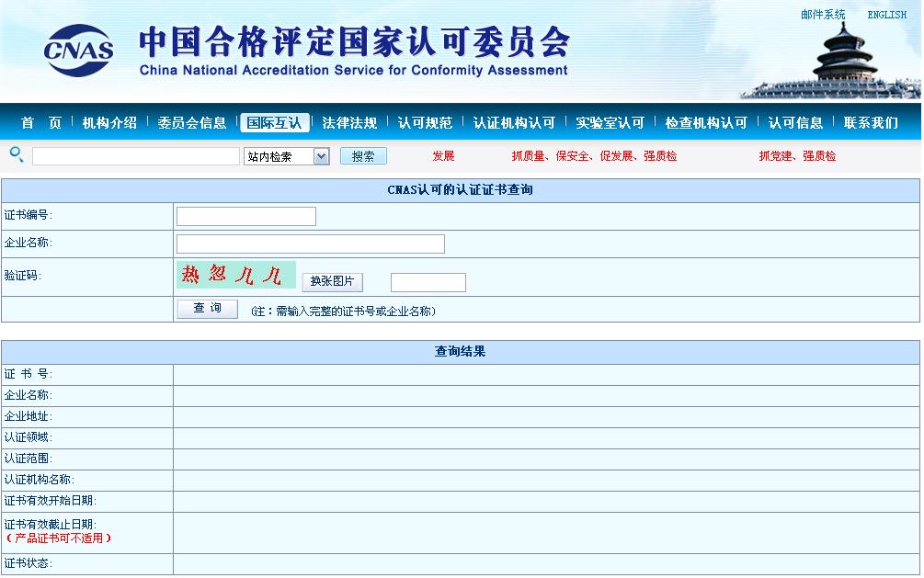This screenshot has width=924, height=578.
Task: Open the 委员会信息 menu item
Action: [192, 122]
